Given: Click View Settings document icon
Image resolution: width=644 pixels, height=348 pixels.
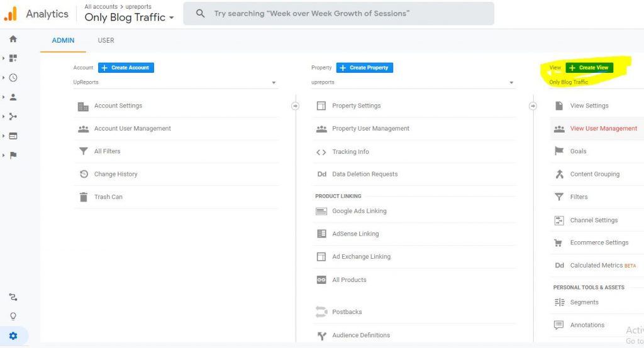Looking at the screenshot, I should (559, 106).
